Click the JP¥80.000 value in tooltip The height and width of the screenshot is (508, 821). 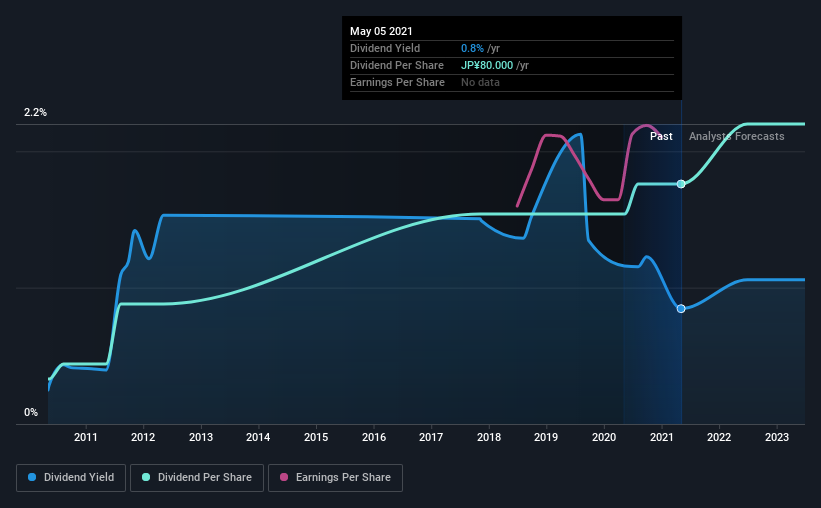487,65
